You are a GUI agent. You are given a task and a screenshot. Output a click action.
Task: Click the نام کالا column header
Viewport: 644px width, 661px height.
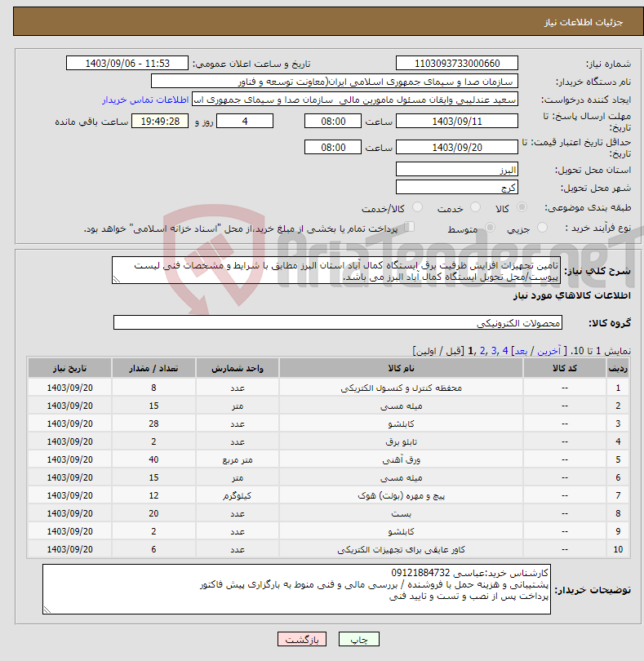[401, 368]
